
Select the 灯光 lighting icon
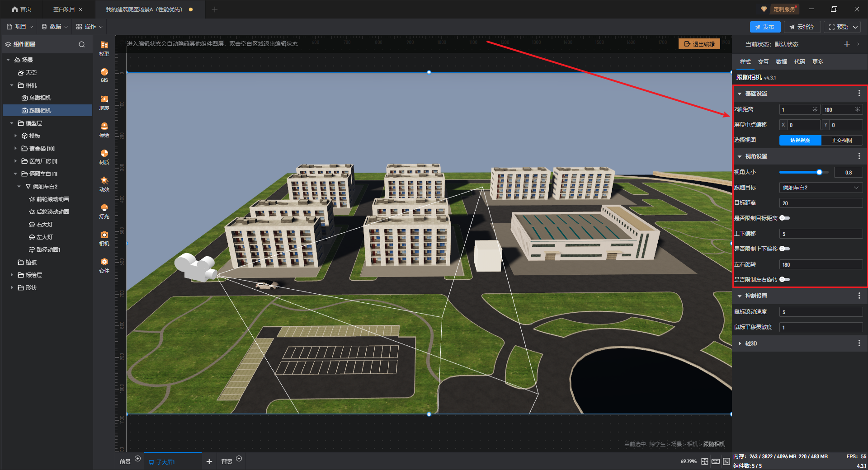104,210
